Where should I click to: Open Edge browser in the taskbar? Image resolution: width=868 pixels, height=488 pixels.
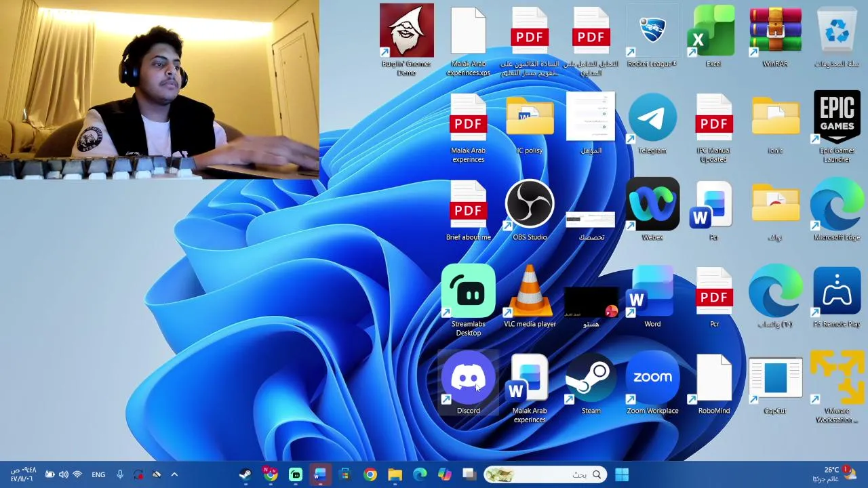(x=420, y=474)
